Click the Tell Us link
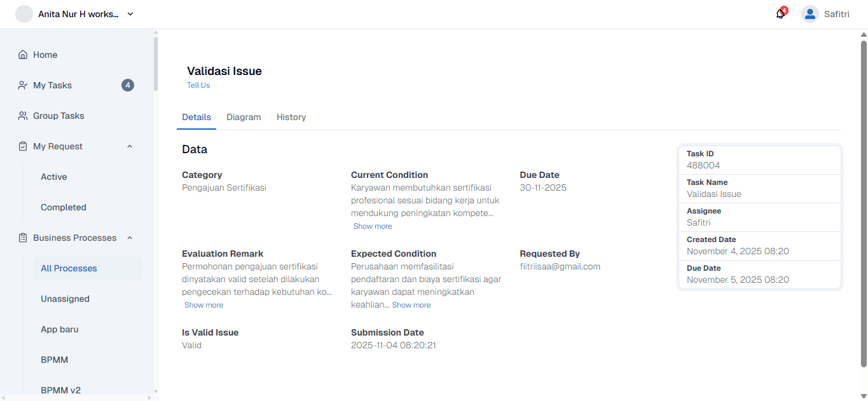Viewport: 868px width, 401px height. pos(198,85)
